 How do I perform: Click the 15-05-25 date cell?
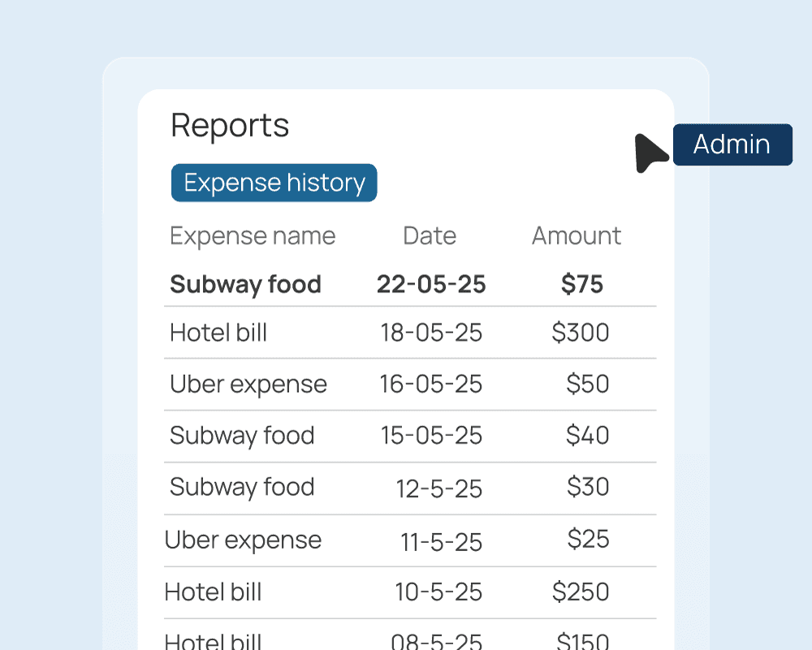tap(431, 436)
